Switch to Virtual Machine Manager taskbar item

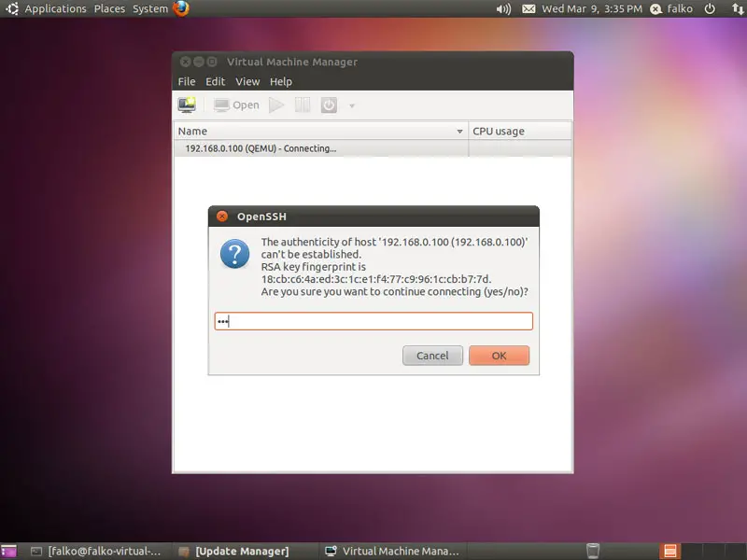coord(392,552)
